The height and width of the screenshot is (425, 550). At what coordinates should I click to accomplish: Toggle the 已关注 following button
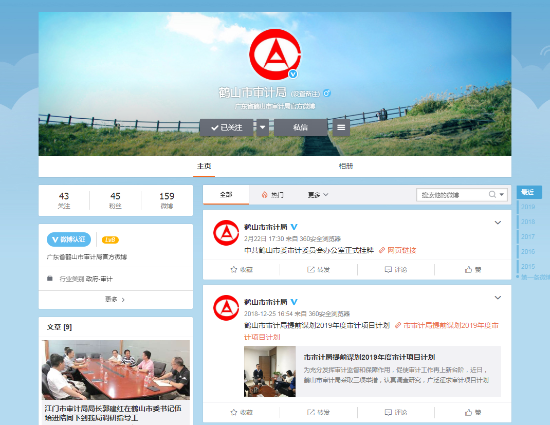pos(227,127)
